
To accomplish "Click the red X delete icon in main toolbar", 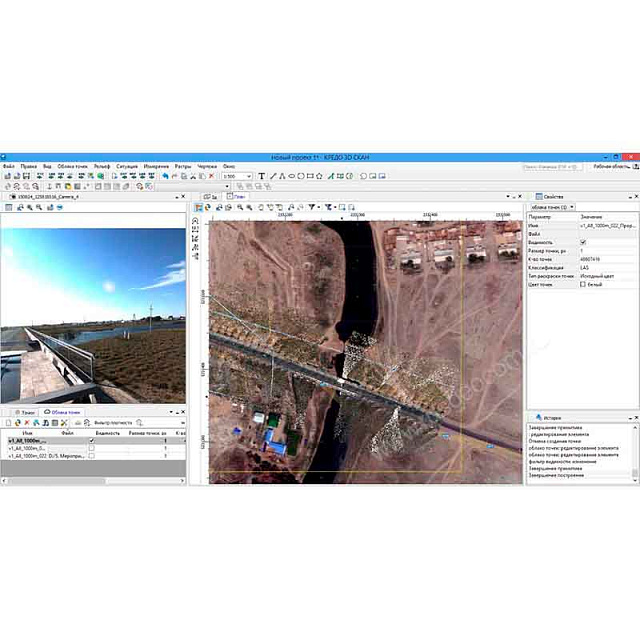I will coord(211,176).
